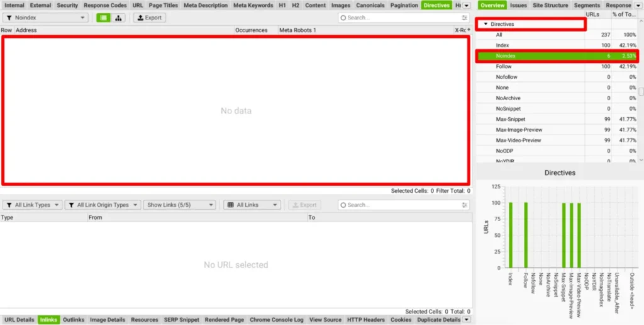Image resolution: width=644 pixels, height=325 pixels.
Task: Open bottom tabs overflow arrow button
Action: tap(466, 319)
